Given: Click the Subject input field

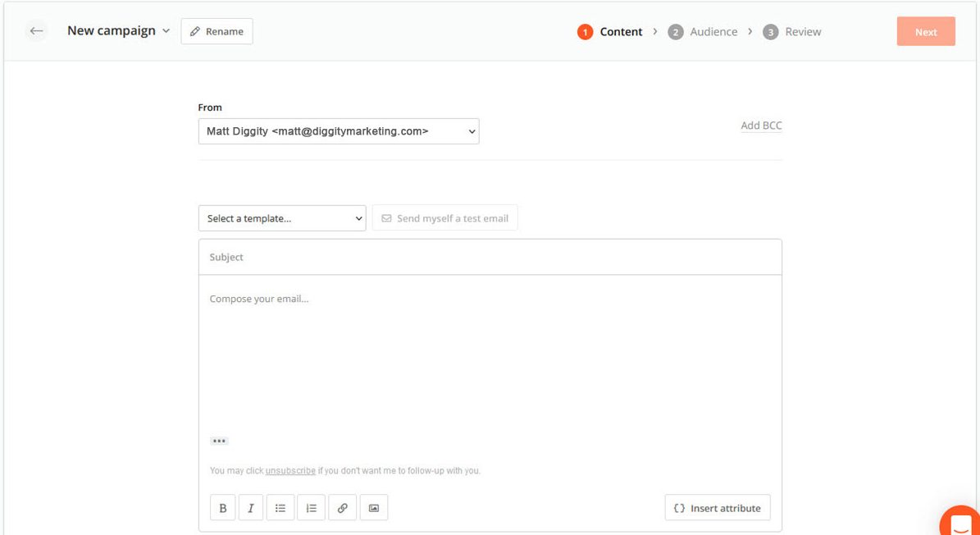Looking at the screenshot, I should (x=490, y=257).
